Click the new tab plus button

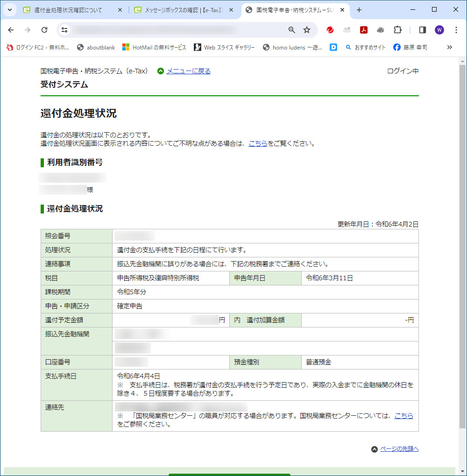pyautogui.click(x=359, y=10)
